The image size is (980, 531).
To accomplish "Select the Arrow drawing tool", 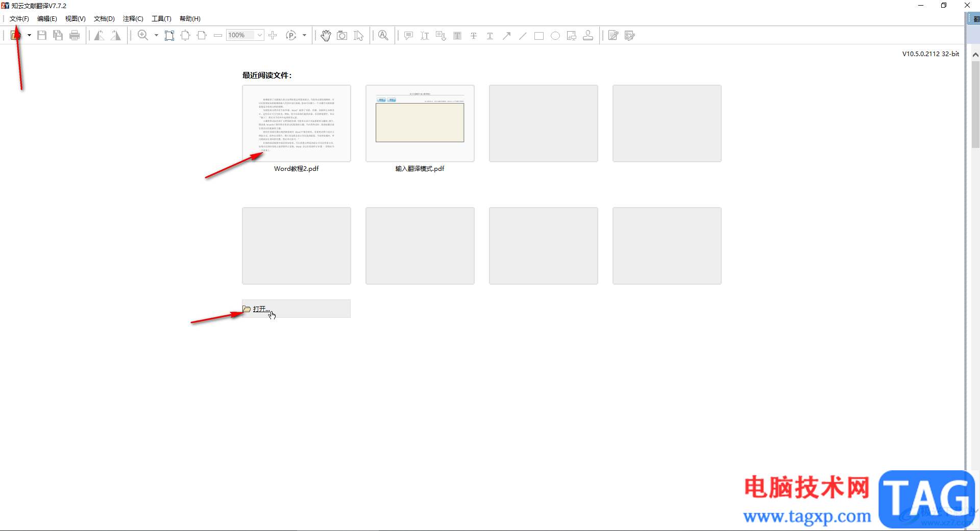I will [506, 35].
